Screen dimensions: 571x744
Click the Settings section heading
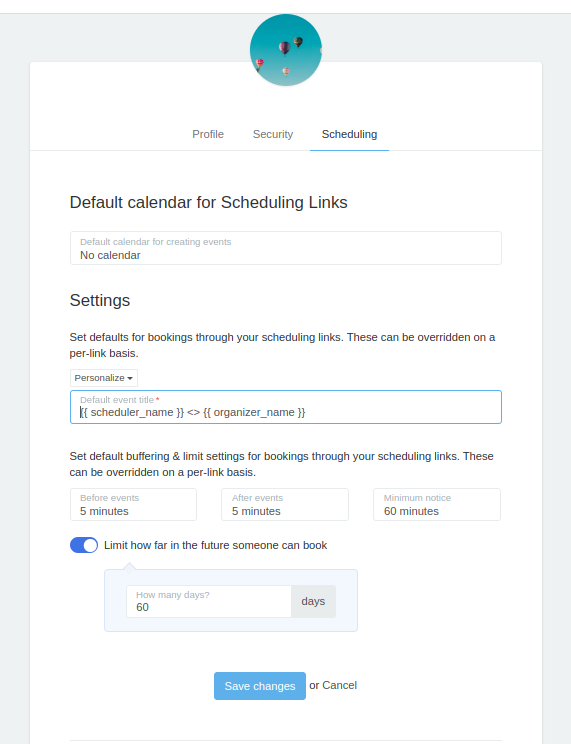point(100,300)
